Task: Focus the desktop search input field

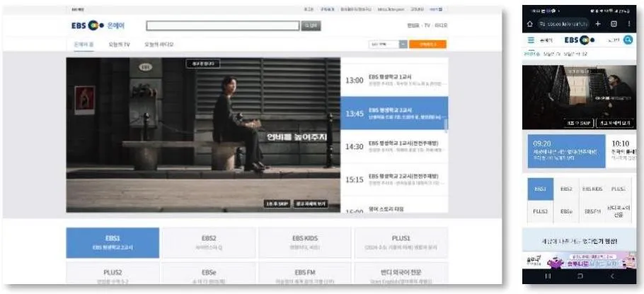Action: tap(223, 26)
